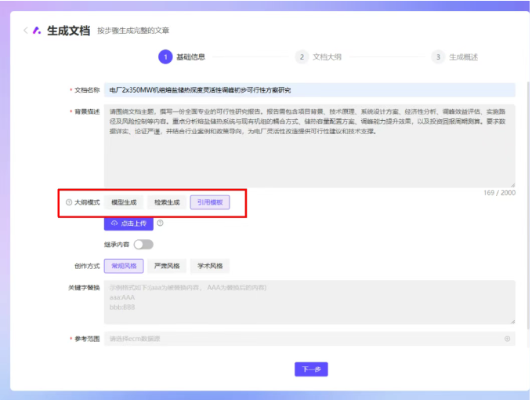This screenshot has height=400, width=532.
Task: Click the help icon next to upload button
Action: click(x=161, y=223)
